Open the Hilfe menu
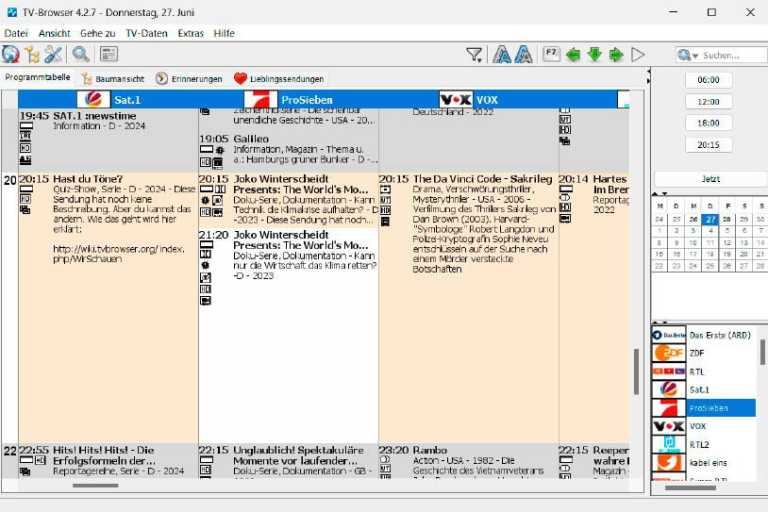The height and width of the screenshot is (512, 768). pyautogui.click(x=224, y=33)
